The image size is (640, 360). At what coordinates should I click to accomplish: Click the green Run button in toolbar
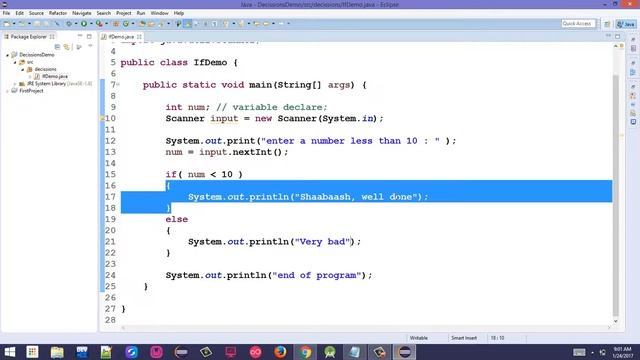pos(84,24)
